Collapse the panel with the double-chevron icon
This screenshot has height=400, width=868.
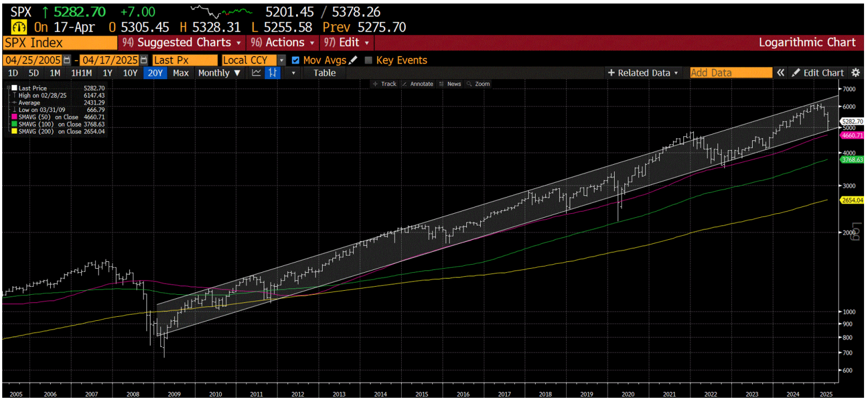[x=781, y=72]
